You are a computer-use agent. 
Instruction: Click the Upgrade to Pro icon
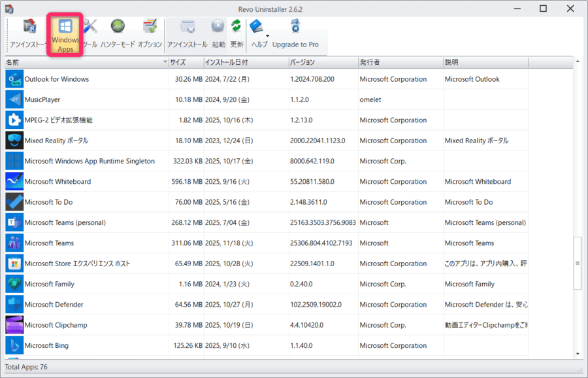tap(295, 26)
